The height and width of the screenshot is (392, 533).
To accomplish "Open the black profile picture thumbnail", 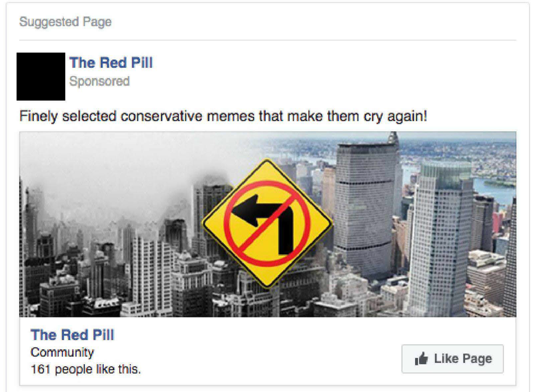I will point(41,77).
